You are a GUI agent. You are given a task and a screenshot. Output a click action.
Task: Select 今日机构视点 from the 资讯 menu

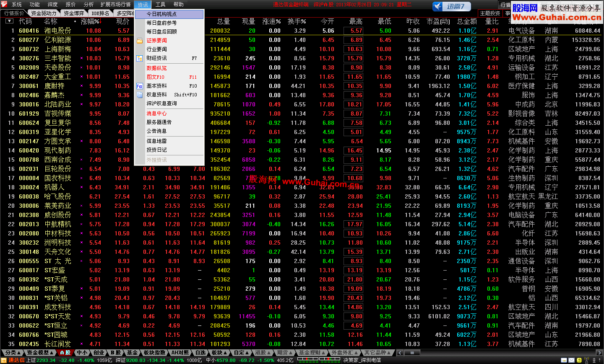(169, 14)
